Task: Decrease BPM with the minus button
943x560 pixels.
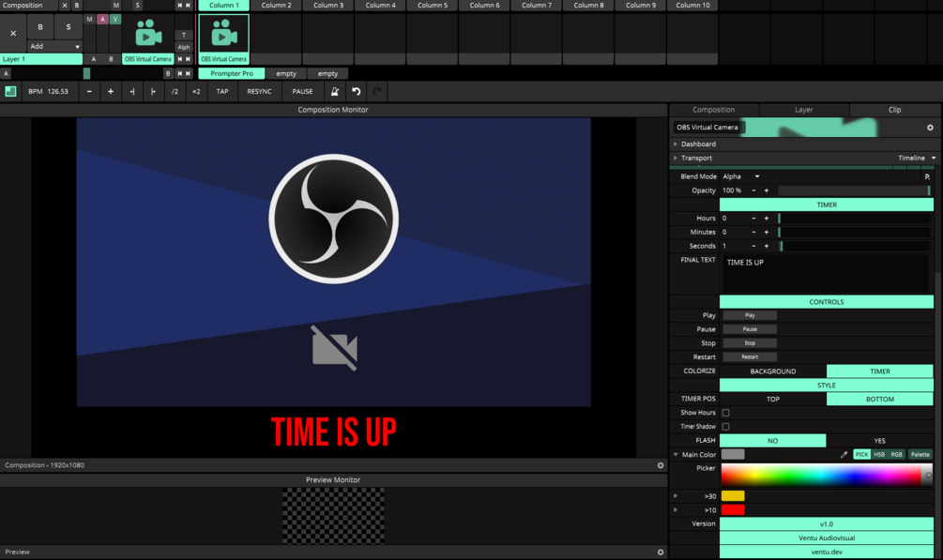Action: (89, 91)
